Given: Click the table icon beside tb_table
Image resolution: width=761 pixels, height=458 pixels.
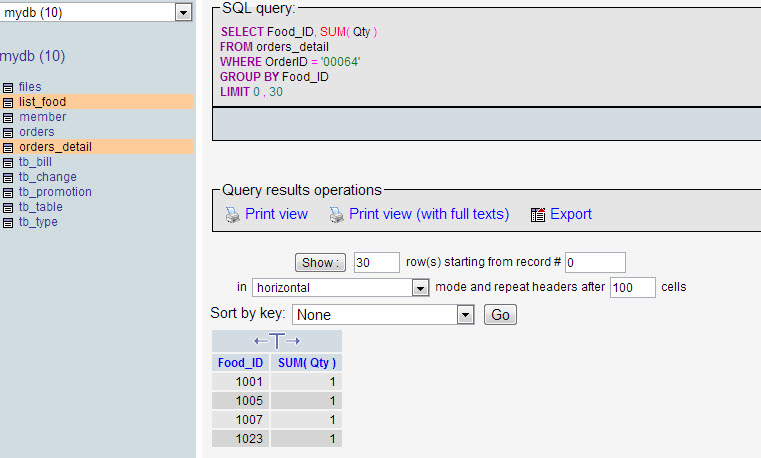Looking at the screenshot, I should click(8, 208).
